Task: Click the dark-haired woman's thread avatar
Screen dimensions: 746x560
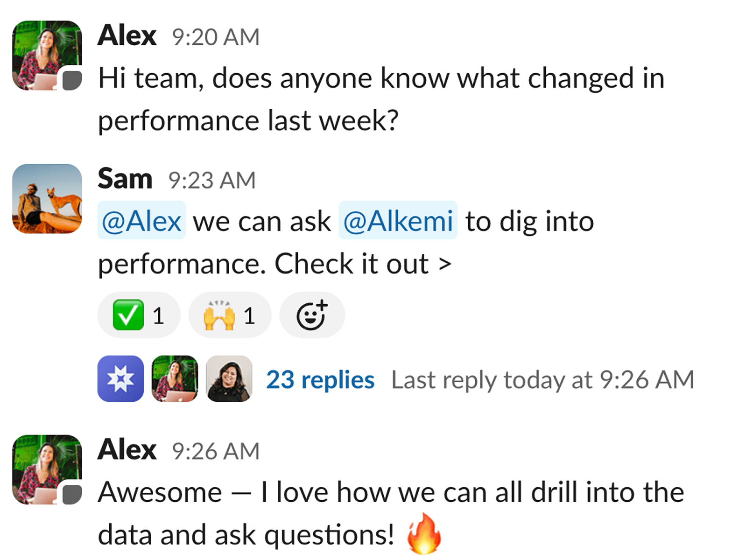Action: tap(229, 378)
